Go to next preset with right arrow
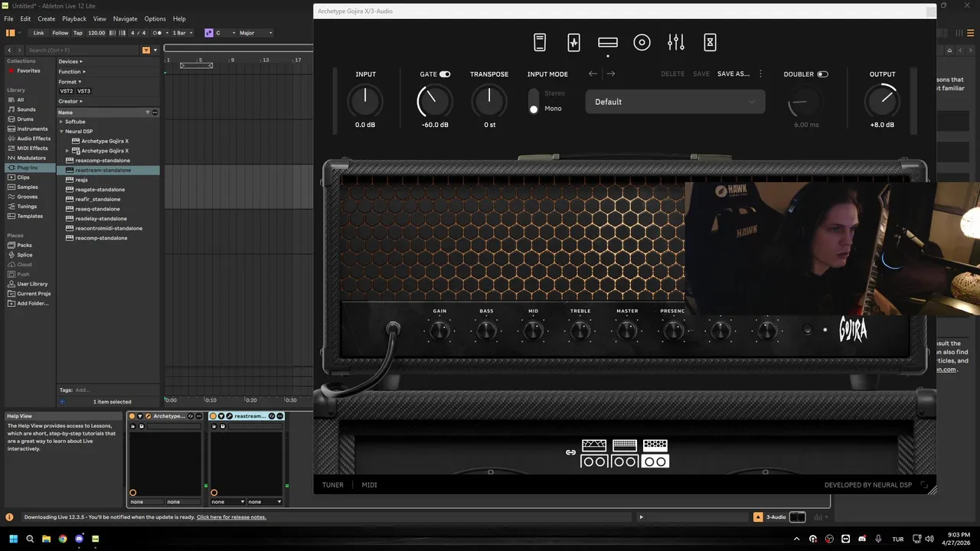Screen dimensions: 980x551 coord(611,74)
